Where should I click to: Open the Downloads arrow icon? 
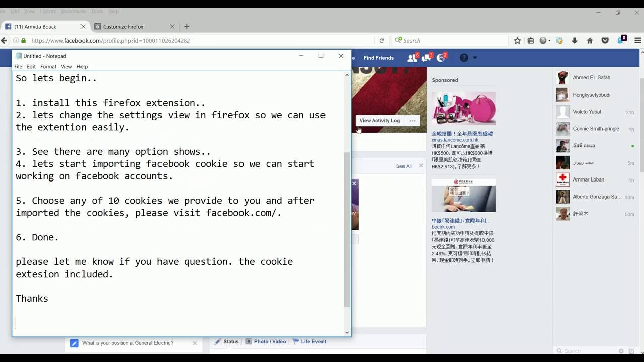[x=574, y=41]
